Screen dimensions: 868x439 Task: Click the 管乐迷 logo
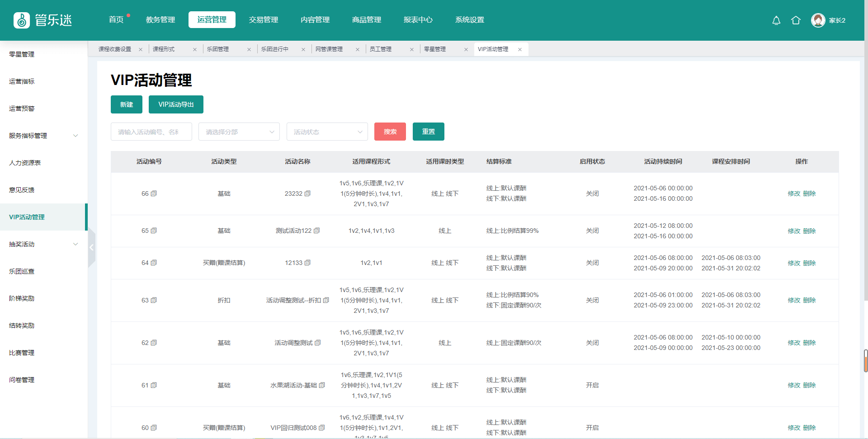tap(43, 20)
